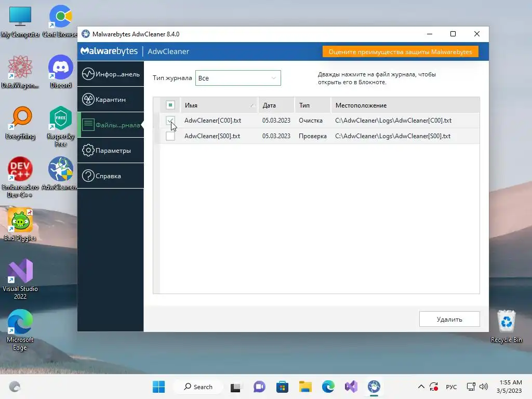
Task: Click the sync status tray icon
Action: (434, 387)
